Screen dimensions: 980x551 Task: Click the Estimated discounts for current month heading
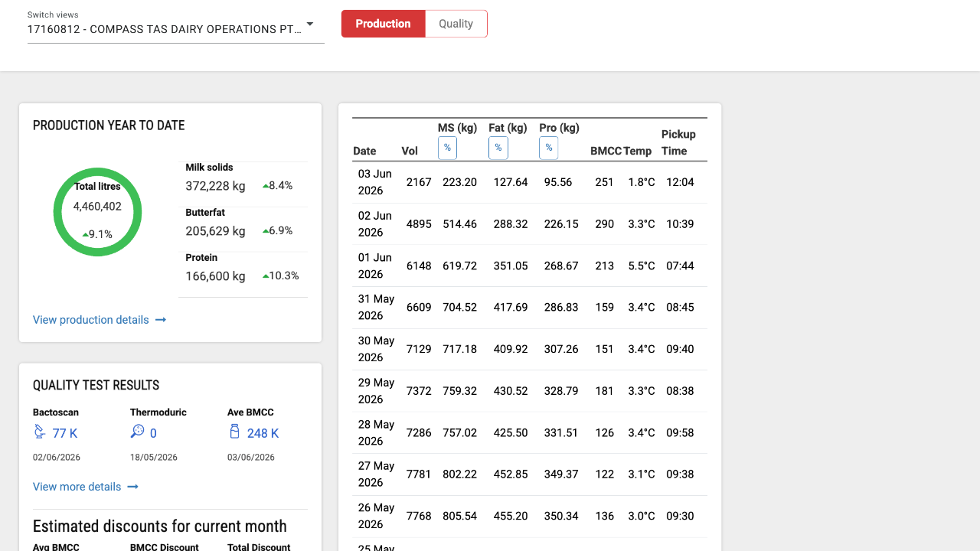(x=160, y=527)
